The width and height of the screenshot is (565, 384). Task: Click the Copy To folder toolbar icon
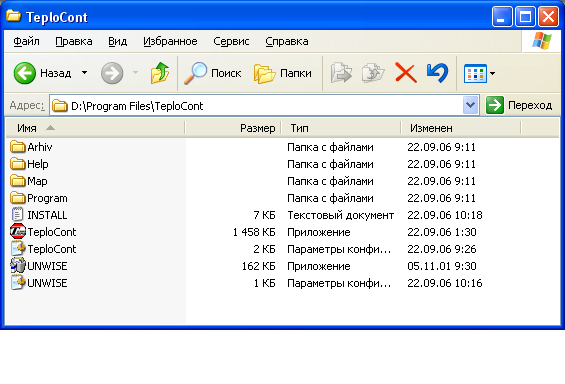click(x=373, y=73)
